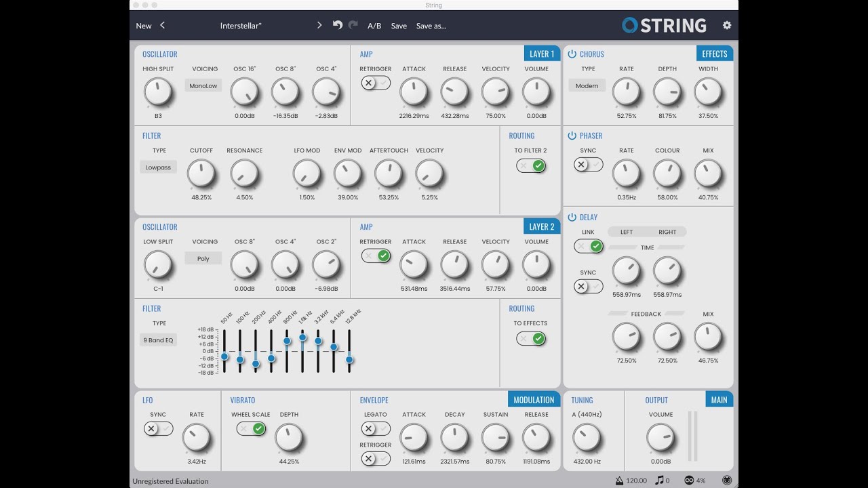Click Phaser Colour knob

point(667,174)
